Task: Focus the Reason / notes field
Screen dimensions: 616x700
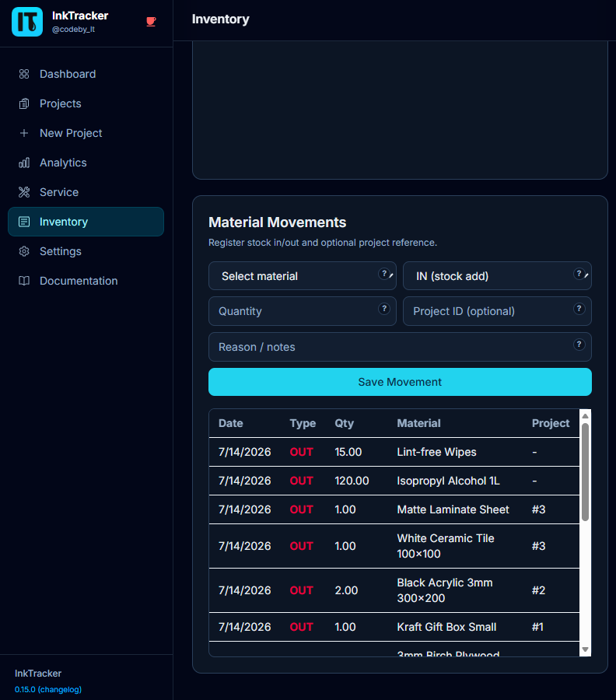Action: pos(400,347)
